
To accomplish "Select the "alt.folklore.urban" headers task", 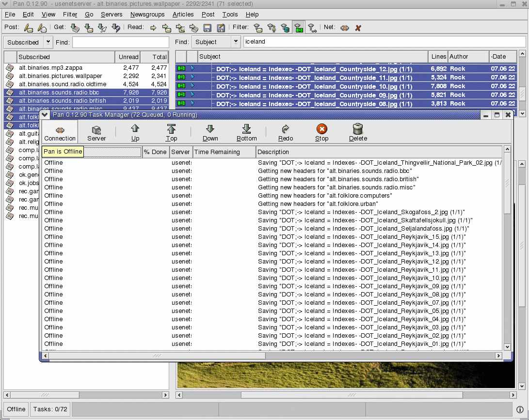I will pyautogui.click(x=273, y=204).
